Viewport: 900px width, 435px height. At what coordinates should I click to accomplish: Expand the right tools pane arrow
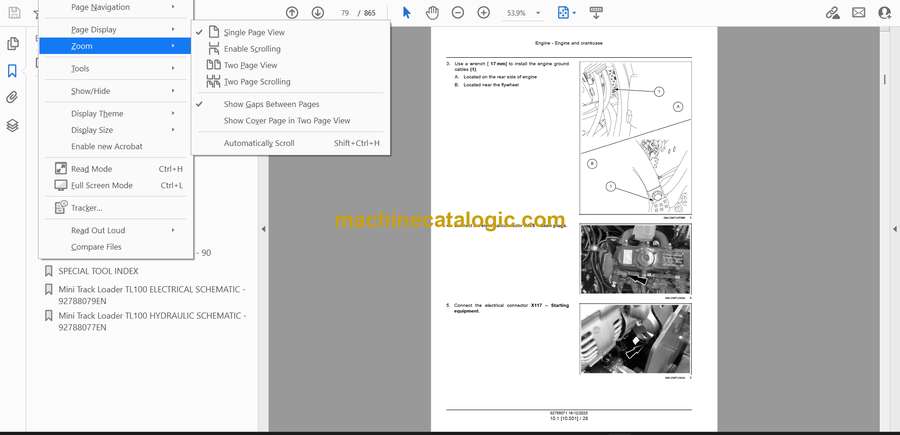click(x=894, y=229)
